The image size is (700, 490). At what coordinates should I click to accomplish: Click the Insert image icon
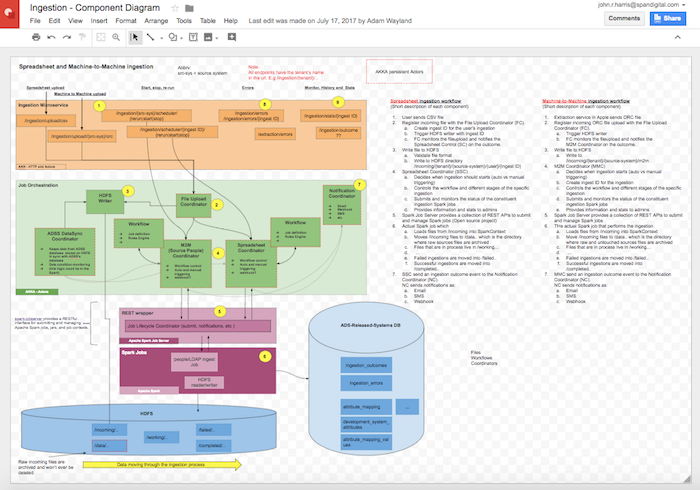208,37
